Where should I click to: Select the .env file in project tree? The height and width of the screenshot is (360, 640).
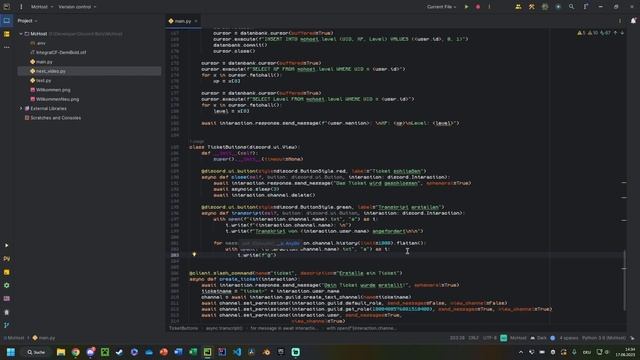tap(38, 43)
